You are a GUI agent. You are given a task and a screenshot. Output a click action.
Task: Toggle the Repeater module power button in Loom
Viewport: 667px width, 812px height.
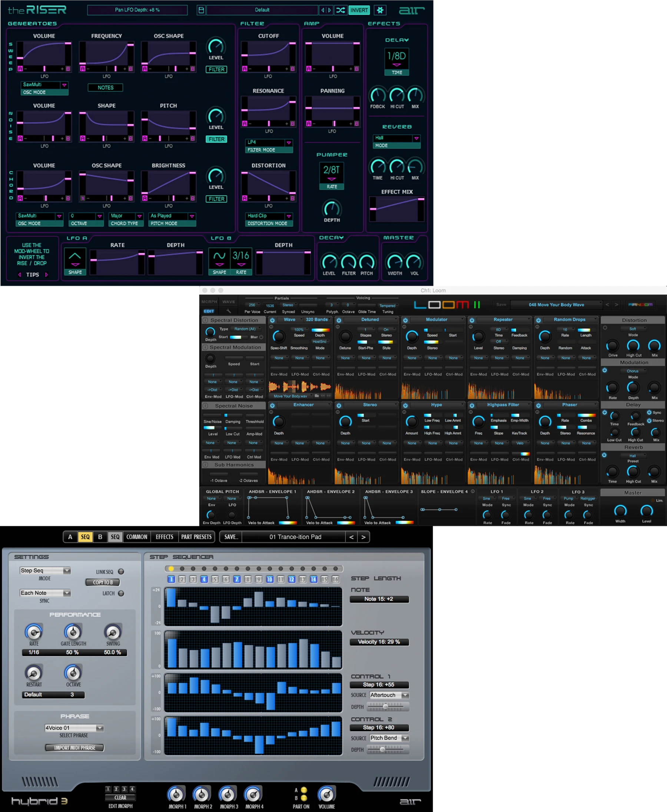tap(472, 320)
